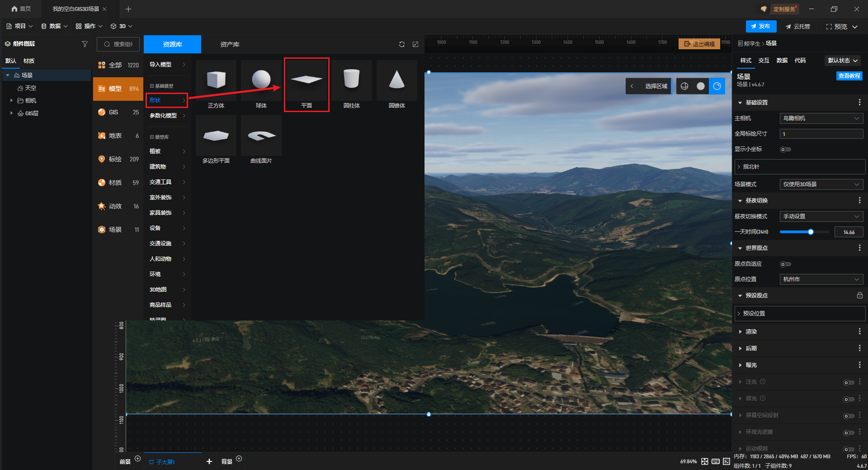Click the publish (发布) button
Screen dimensions: 868x470
click(761, 27)
